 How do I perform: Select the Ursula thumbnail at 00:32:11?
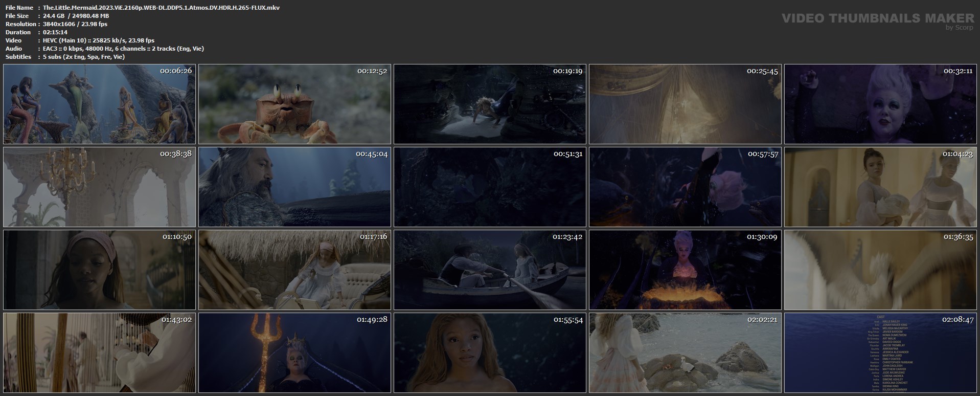tap(880, 104)
